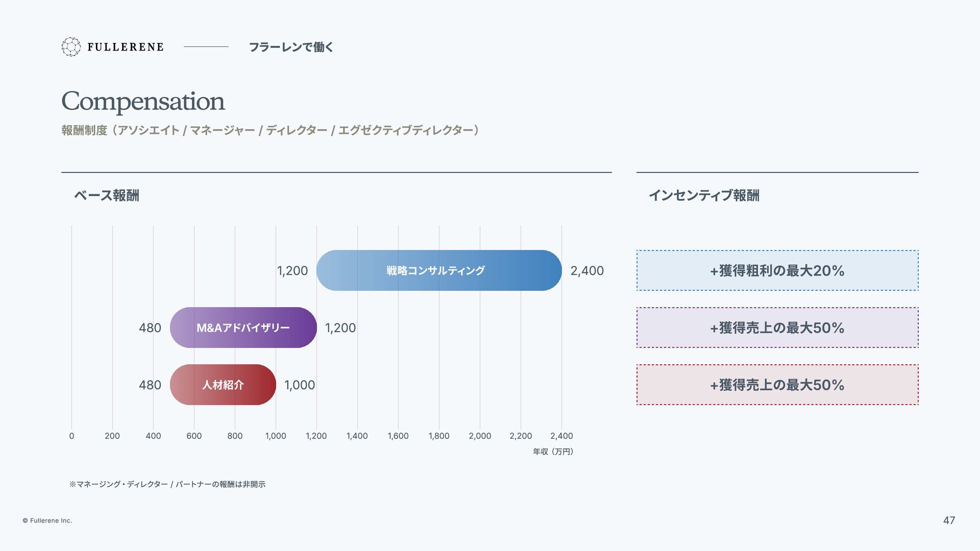Click the マネージング・ディレクター footnote text

tap(167, 484)
